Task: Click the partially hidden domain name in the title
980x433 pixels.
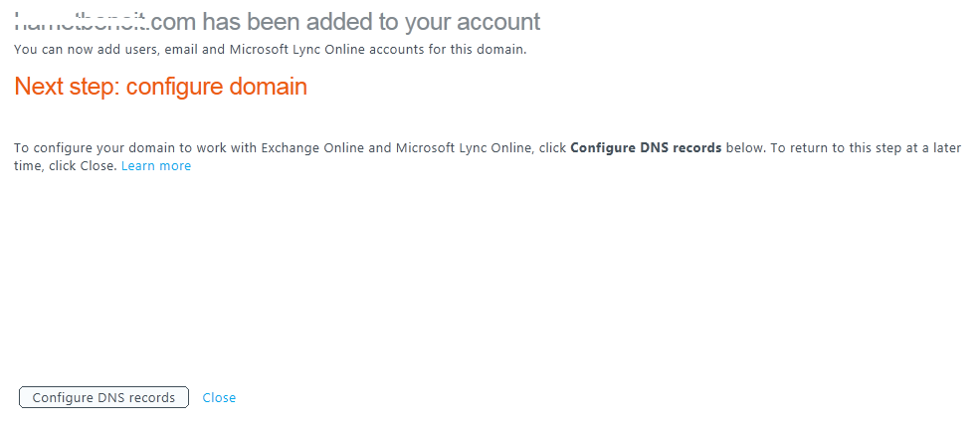Action: (x=82, y=21)
